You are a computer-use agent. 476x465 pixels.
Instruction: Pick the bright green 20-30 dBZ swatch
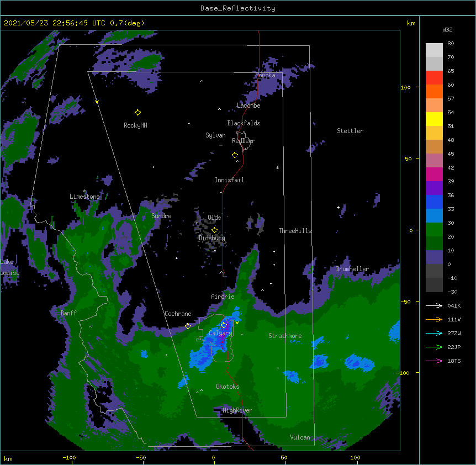pos(434,230)
